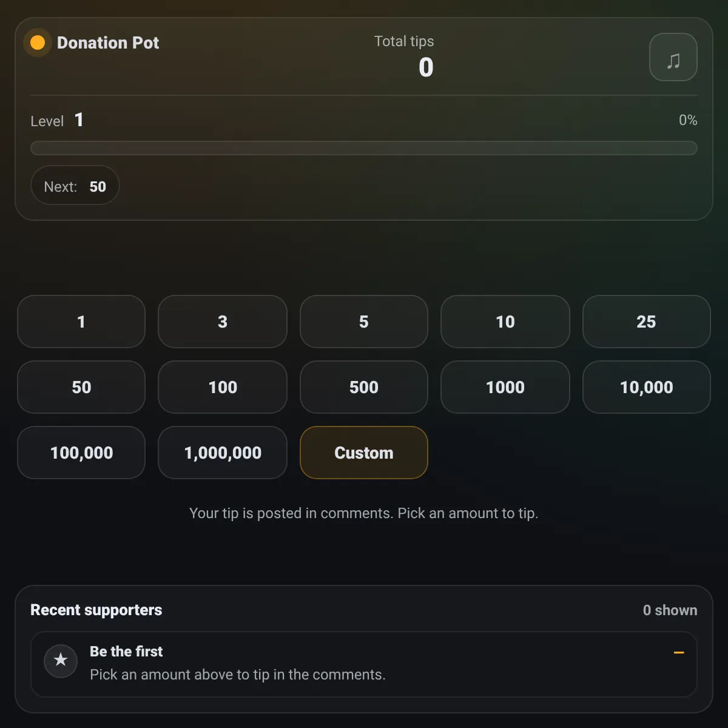Tip 10 using the preset button
728x728 pixels.
tap(505, 322)
